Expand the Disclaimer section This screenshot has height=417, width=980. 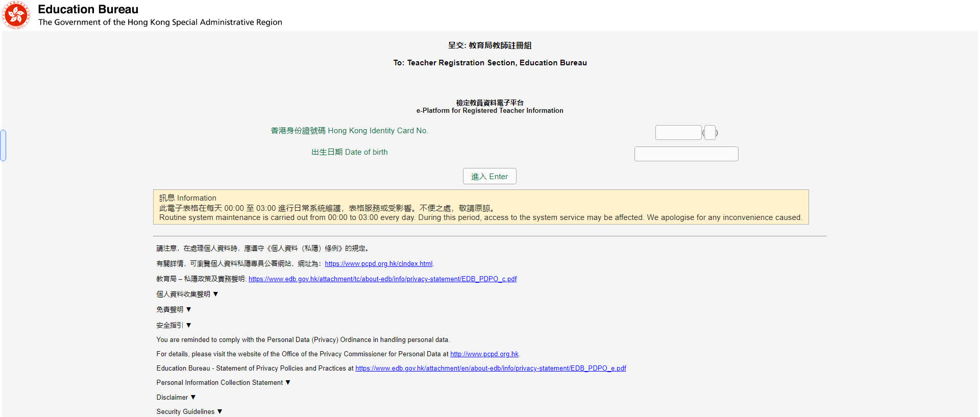[x=176, y=398]
